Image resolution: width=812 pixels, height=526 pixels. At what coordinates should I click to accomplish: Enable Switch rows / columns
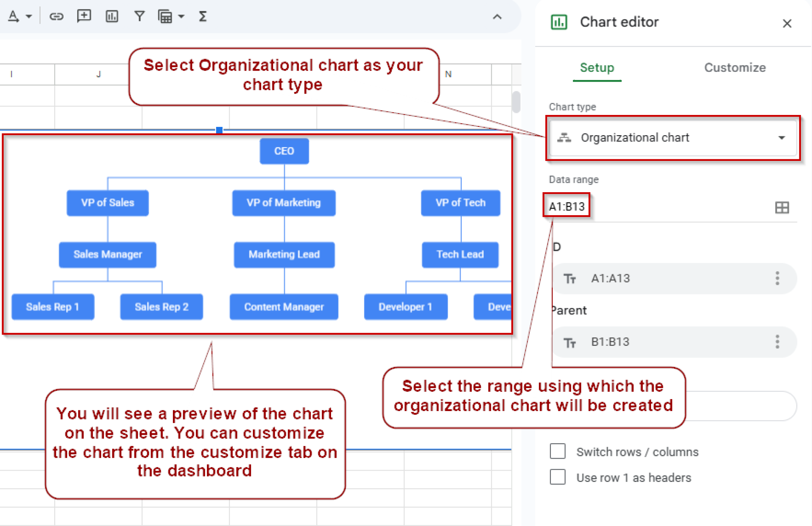[557, 451]
